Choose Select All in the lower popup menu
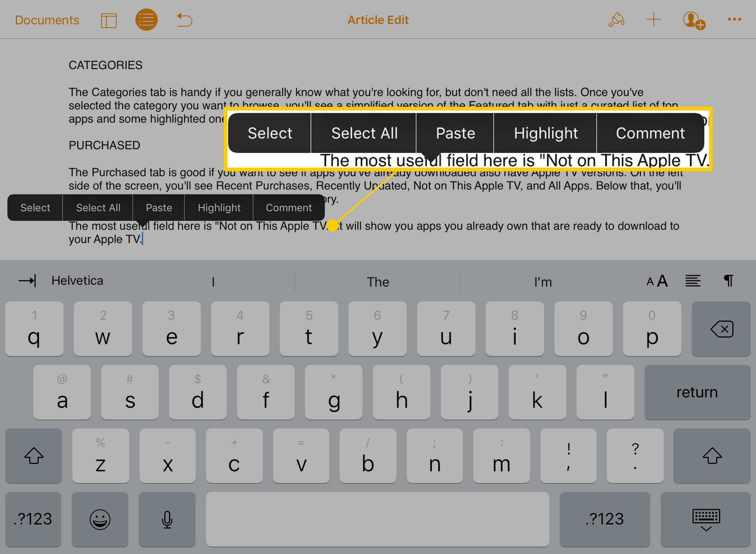756x554 pixels. [x=98, y=208]
